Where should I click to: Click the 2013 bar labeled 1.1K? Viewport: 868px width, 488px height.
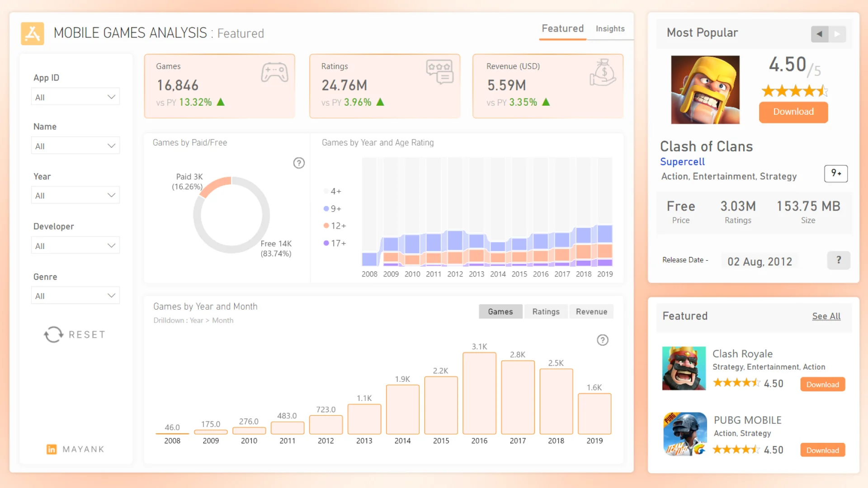coord(364,419)
